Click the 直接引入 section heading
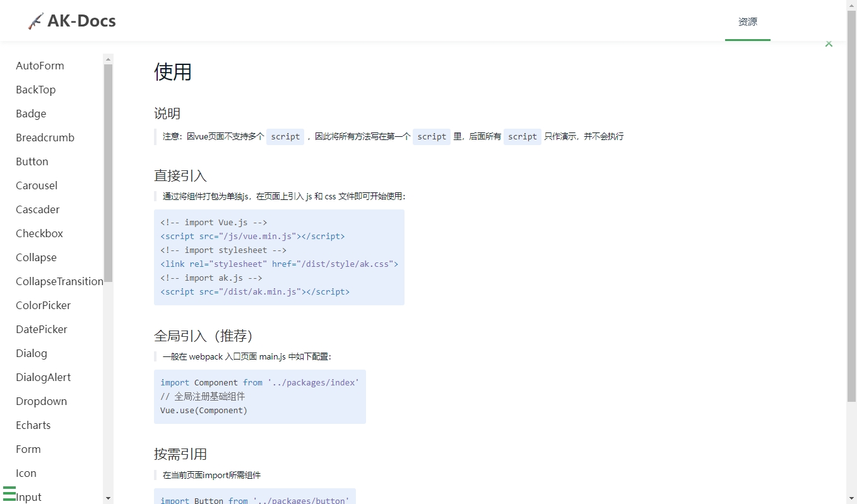857x504 pixels. tap(180, 176)
